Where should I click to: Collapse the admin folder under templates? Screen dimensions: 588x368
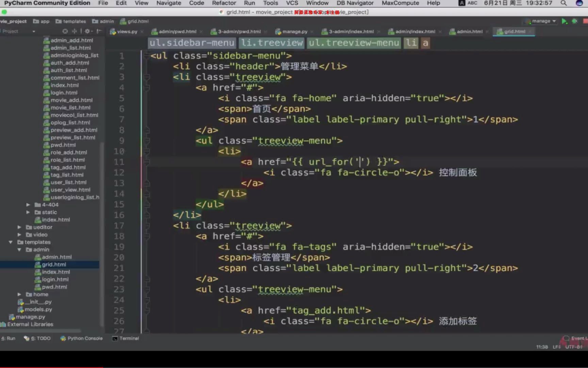pos(19,250)
